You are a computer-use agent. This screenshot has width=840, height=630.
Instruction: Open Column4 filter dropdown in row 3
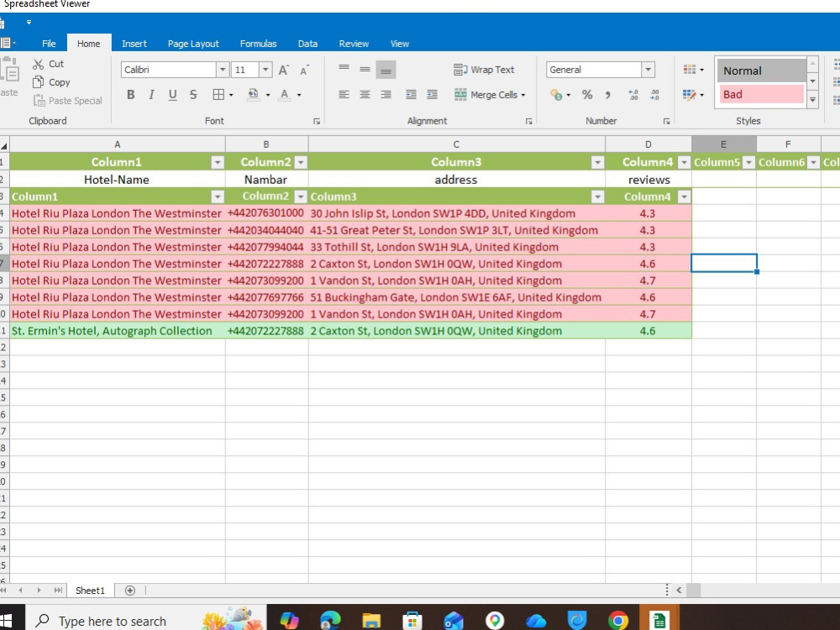click(684, 197)
